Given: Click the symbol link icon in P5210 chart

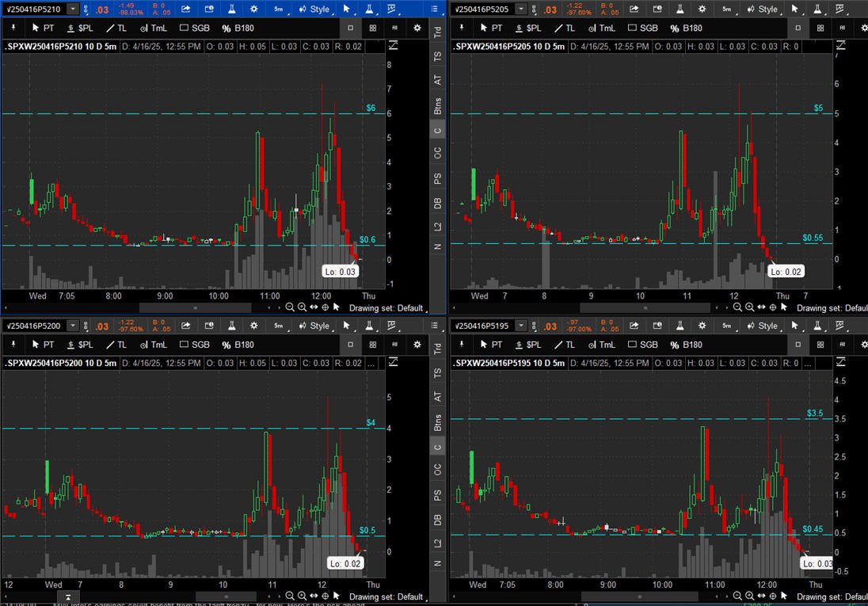Looking at the screenshot, I should click(86, 9).
